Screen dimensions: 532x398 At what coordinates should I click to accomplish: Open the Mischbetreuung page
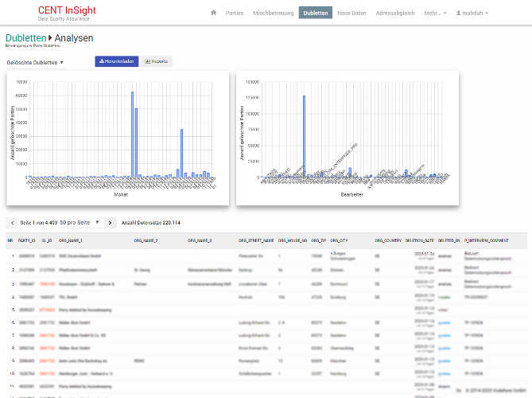[x=273, y=13]
